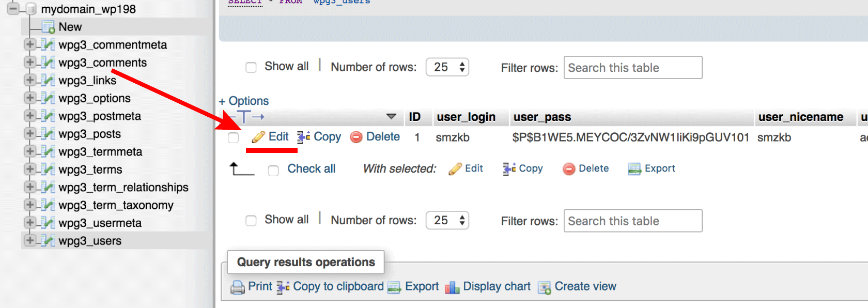Click the Create view link

click(585, 286)
